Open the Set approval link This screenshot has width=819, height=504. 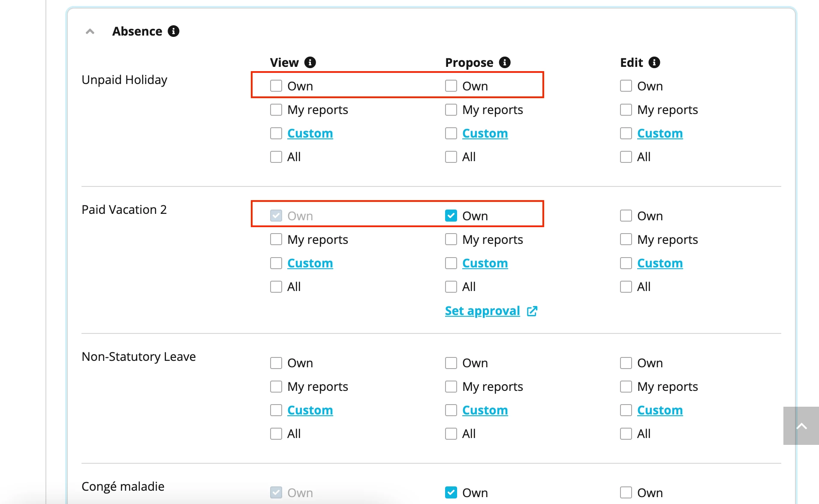click(482, 311)
